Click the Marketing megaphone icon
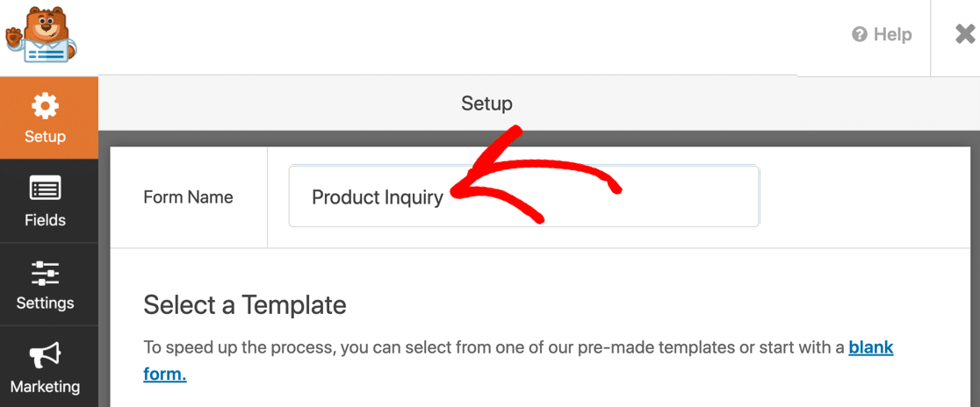This screenshot has width=980, height=407. pyautogui.click(x=45, y=355)
